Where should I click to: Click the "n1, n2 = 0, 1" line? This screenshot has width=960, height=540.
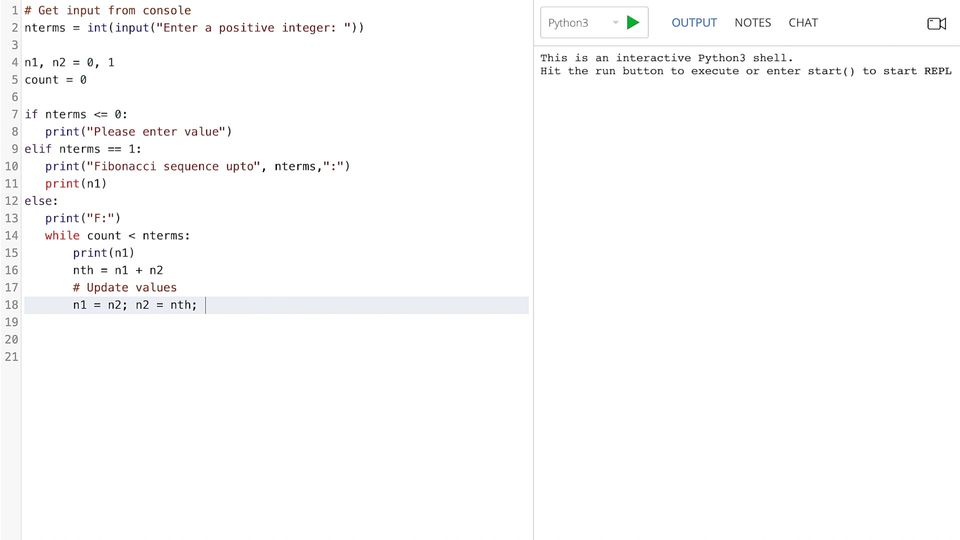tap(70, 62)
